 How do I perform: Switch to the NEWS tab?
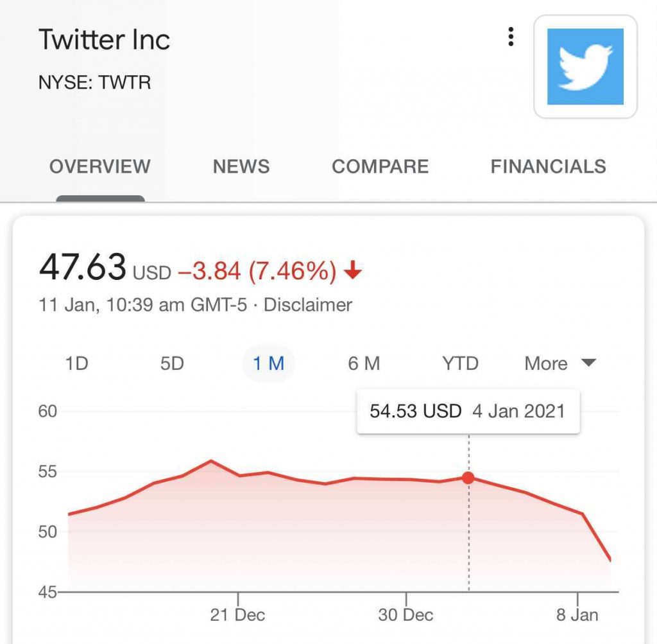241,166
